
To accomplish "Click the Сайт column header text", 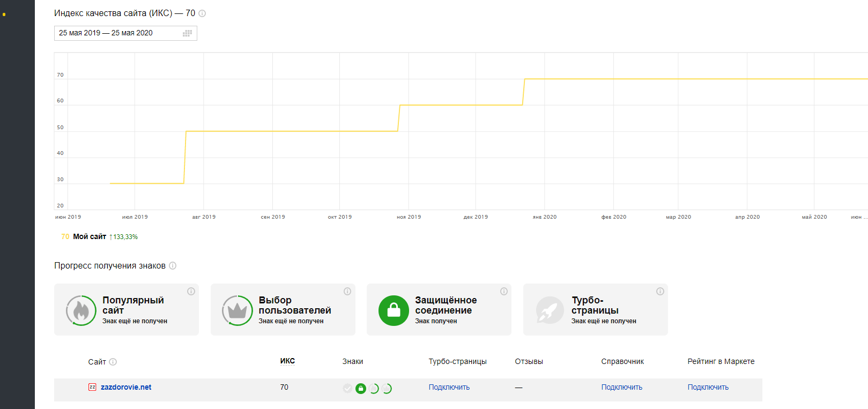I will pyautogui.click(x=97, y=362).
